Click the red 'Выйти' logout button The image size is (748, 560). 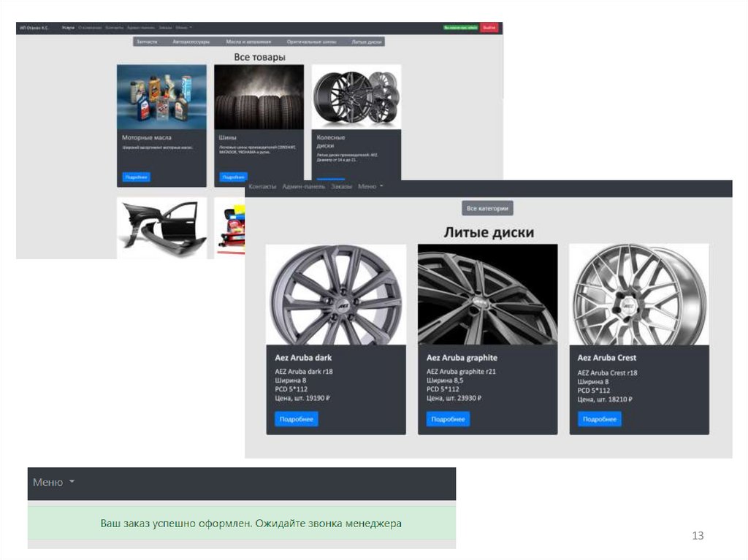(489, 28)
